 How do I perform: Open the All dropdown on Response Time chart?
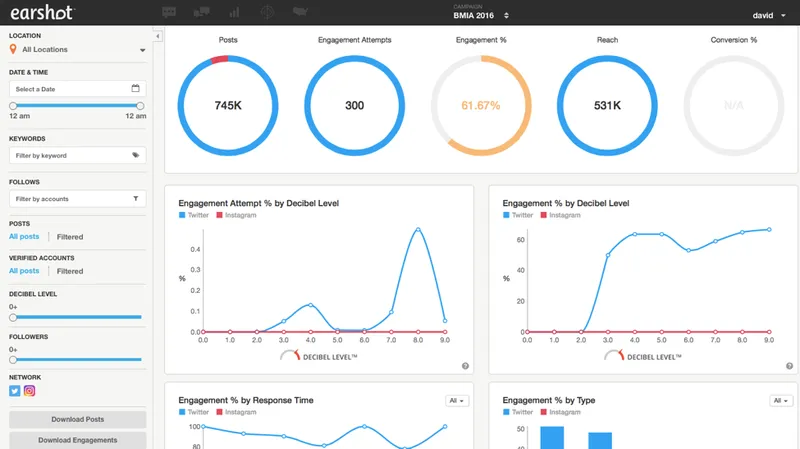[x=457, y=401]
